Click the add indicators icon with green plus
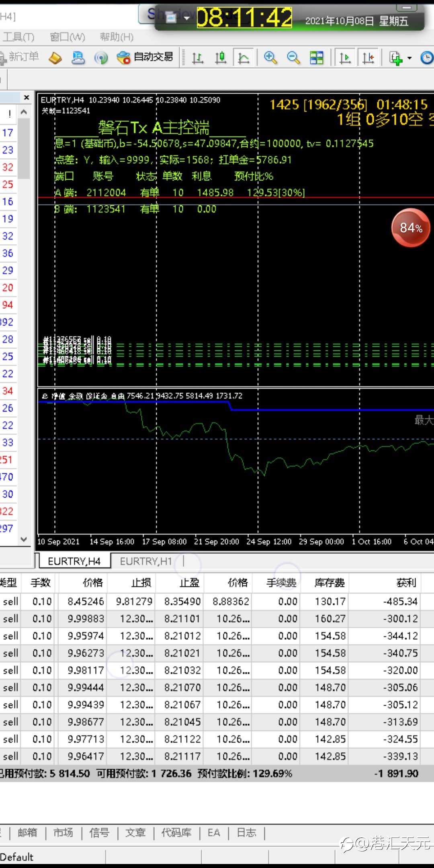This screenshot has height=868, width=434. coord(396,58)
